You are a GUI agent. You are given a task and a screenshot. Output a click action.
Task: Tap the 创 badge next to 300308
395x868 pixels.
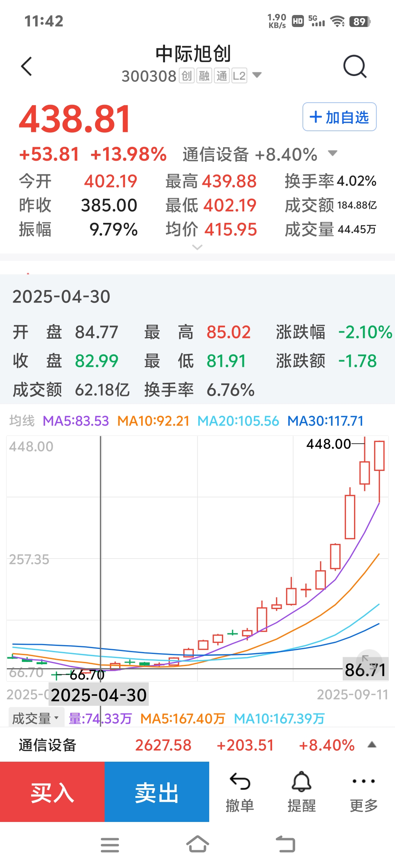187,76
